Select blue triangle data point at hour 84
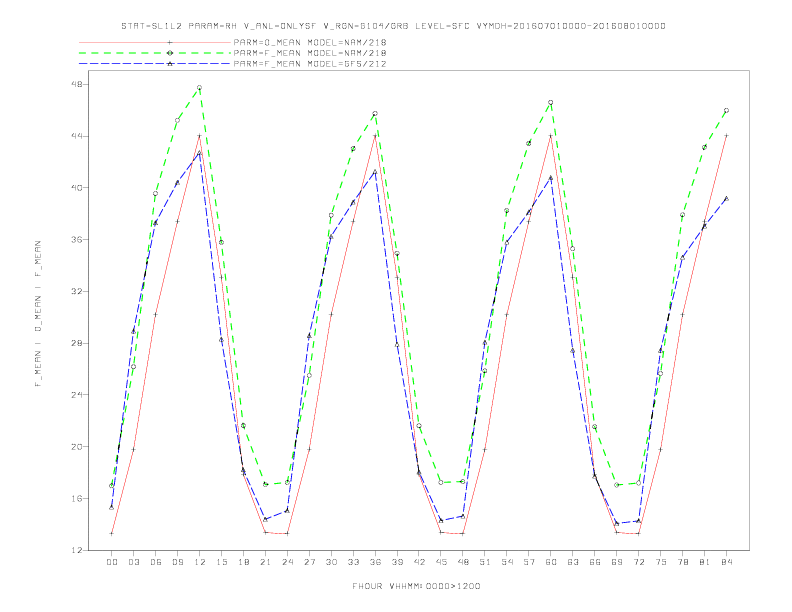The width and height of the screenshot is (792, 612). [x=726, y=198]
